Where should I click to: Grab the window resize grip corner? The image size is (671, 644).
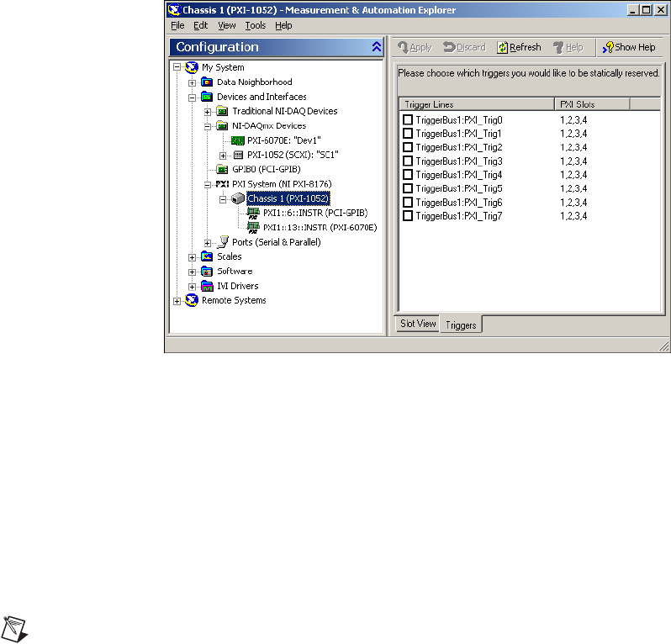pos(663,346)
